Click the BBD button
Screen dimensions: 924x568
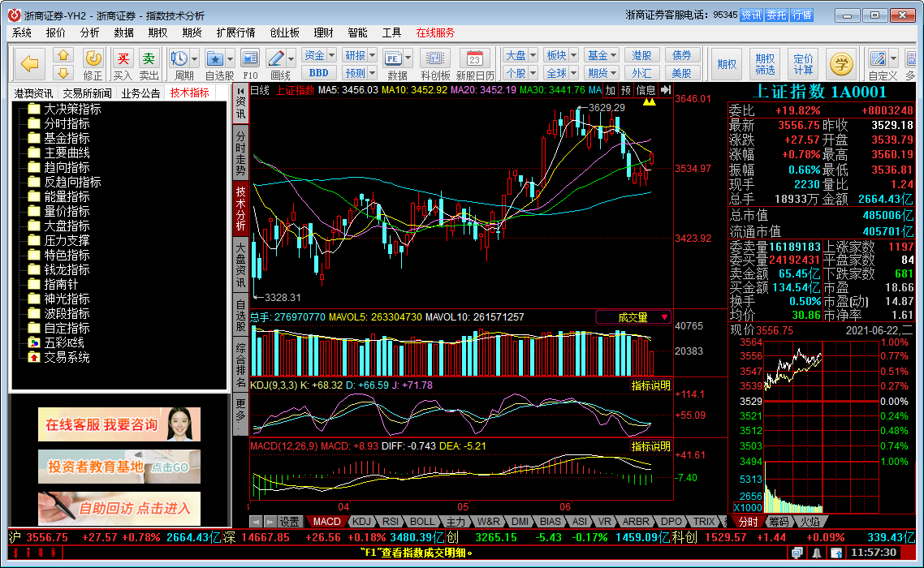click(x=319, y=73)
